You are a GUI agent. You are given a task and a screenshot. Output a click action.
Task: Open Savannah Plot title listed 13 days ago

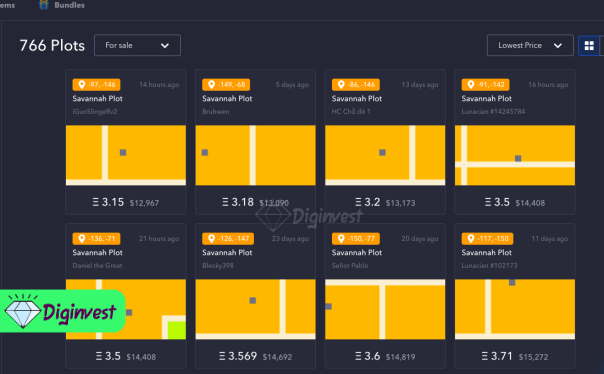tap(357, 99)
